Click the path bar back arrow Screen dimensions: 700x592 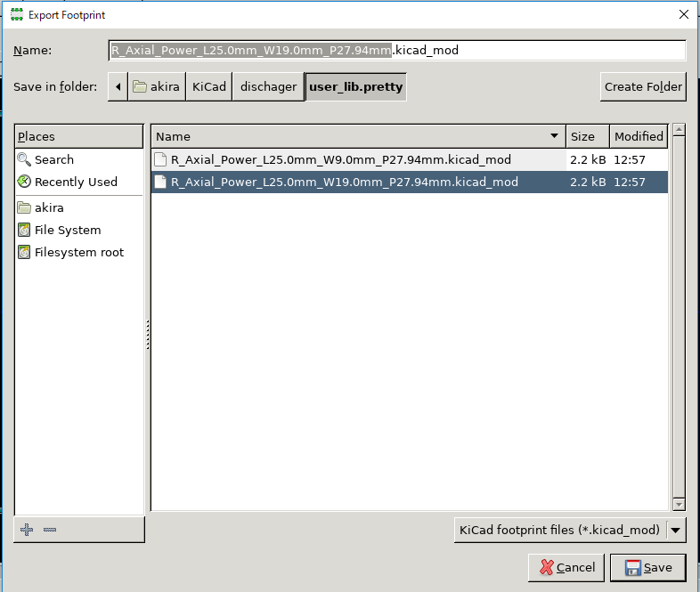118,87
